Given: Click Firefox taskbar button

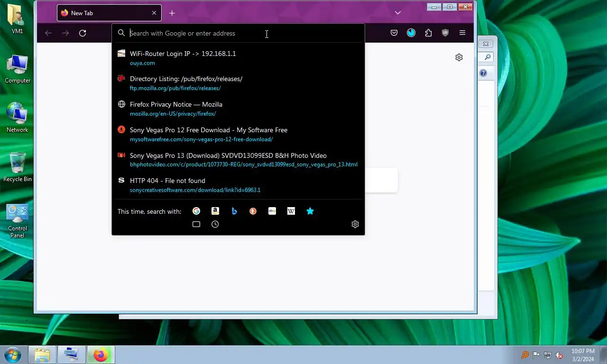Looking at the screenshot, I should [x=101, y=355].
